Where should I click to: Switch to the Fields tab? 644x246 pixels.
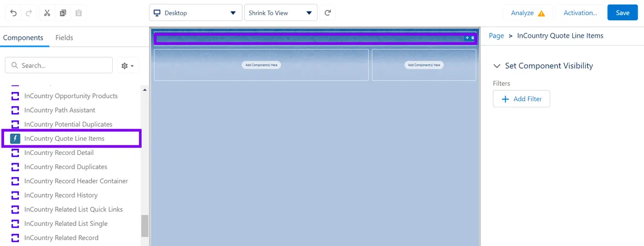tap(64, 38)
